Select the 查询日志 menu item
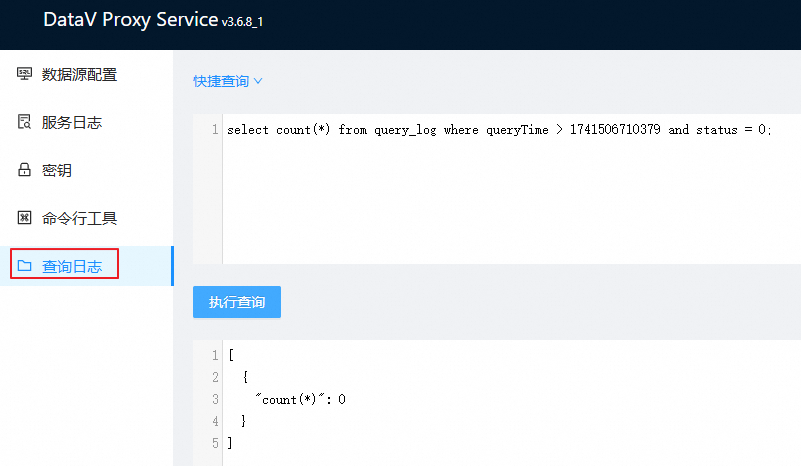This screenshot has height=466, width=801. click(x=86, y=266)
